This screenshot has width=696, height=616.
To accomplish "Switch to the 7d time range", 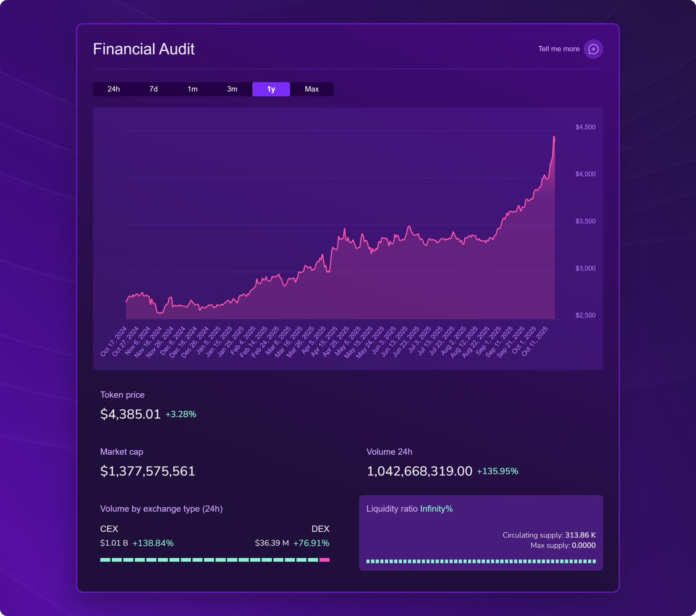I will click(153, 89).
